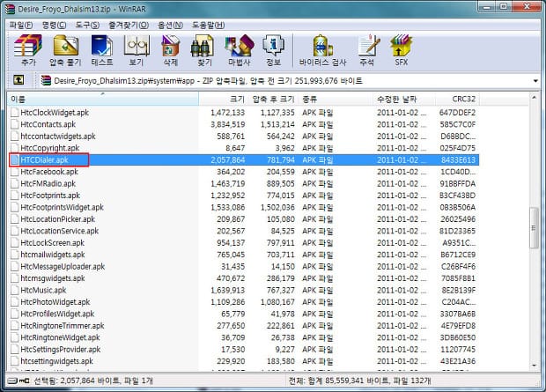The height and width of the screenshot is (392, 546).
Task: Show archive 정보 (Info) icon
Action: click(273, 49)
